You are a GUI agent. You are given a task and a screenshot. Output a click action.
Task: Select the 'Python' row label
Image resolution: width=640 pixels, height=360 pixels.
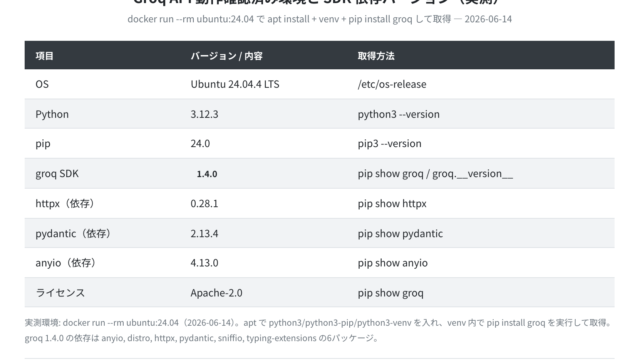(52, 114)
